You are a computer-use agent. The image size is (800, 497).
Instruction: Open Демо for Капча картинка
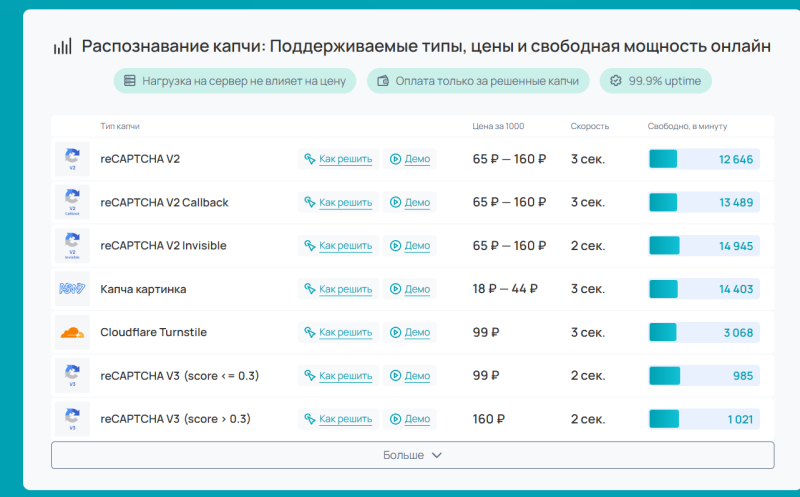tap(410, 289)
